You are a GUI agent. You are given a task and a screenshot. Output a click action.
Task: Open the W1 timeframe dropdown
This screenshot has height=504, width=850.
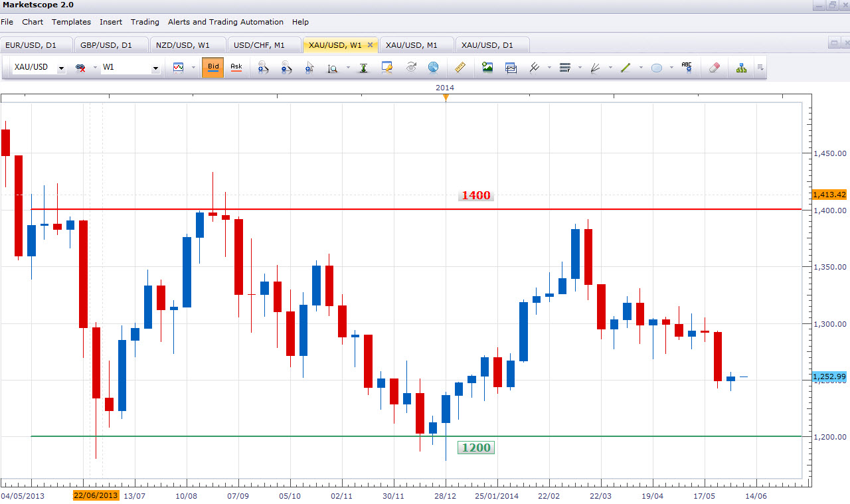point(155,68)
